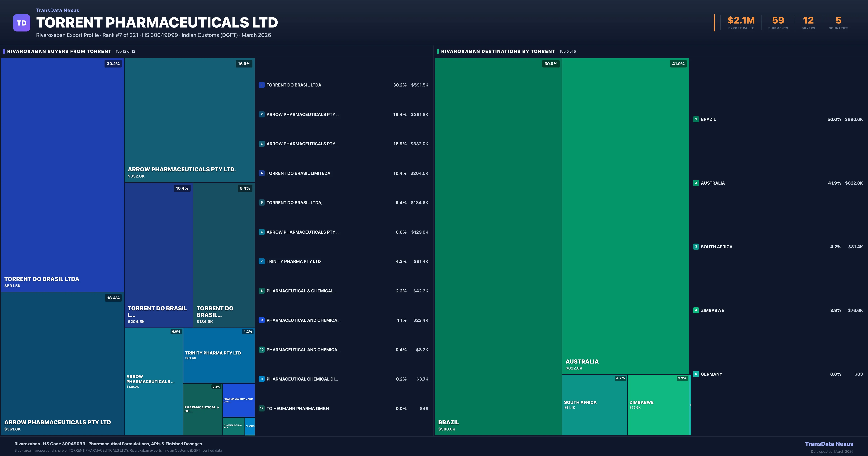Click rank badge 12 beside To Heumann Pharma
This screenshot has width=868, height=456.
pos(261,408)
